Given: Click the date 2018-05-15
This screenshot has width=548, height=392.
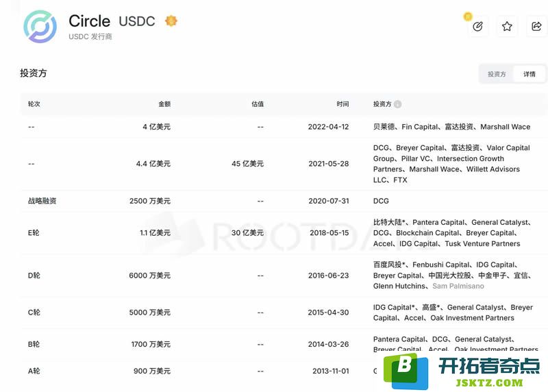Looking at the screenshot, I should pos(329,233).
